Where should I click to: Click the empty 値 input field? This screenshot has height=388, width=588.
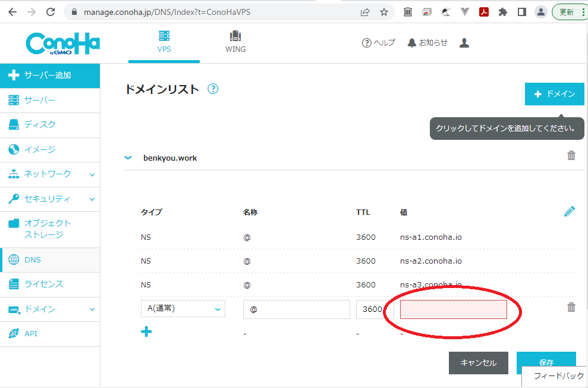[x=453, y=309]
